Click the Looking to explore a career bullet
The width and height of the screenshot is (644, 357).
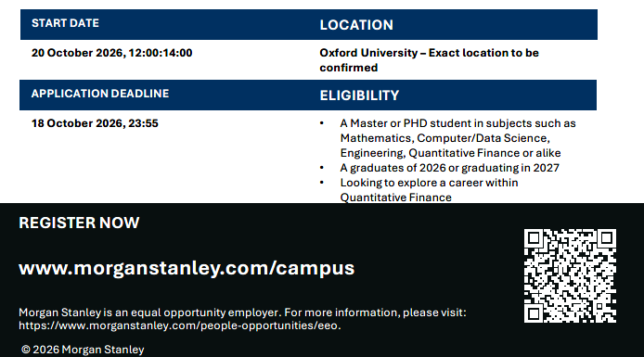point(430,189)
